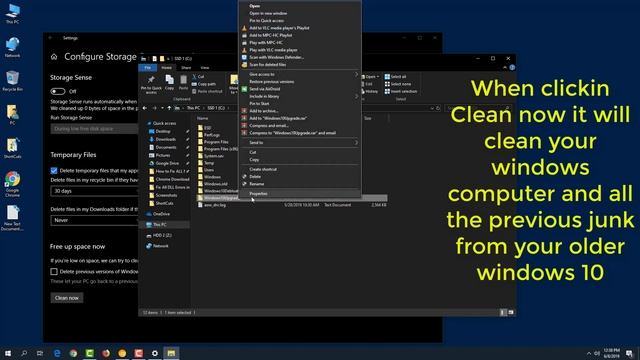Click the Pin to Quick access ribbon icon
The image size is (640, 360).
151,79
